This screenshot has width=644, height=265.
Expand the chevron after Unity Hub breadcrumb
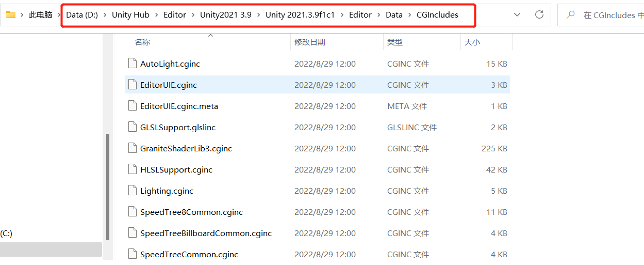[x=156, y=15]
